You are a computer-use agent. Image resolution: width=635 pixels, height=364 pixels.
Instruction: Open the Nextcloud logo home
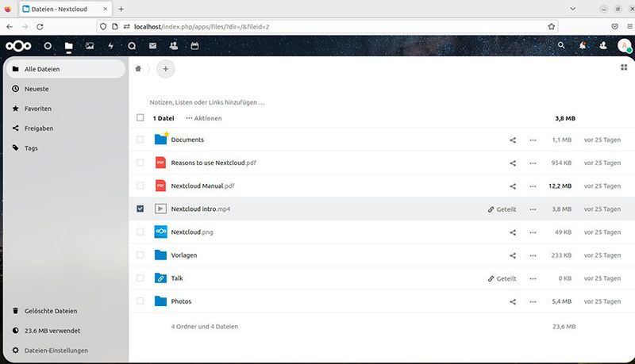tap(18, 46)
